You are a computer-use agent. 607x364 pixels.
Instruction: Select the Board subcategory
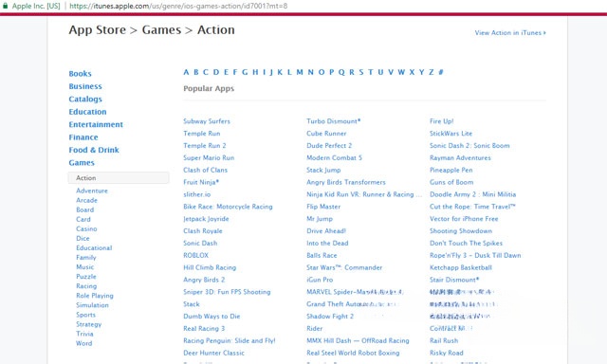tap(84, 209)
